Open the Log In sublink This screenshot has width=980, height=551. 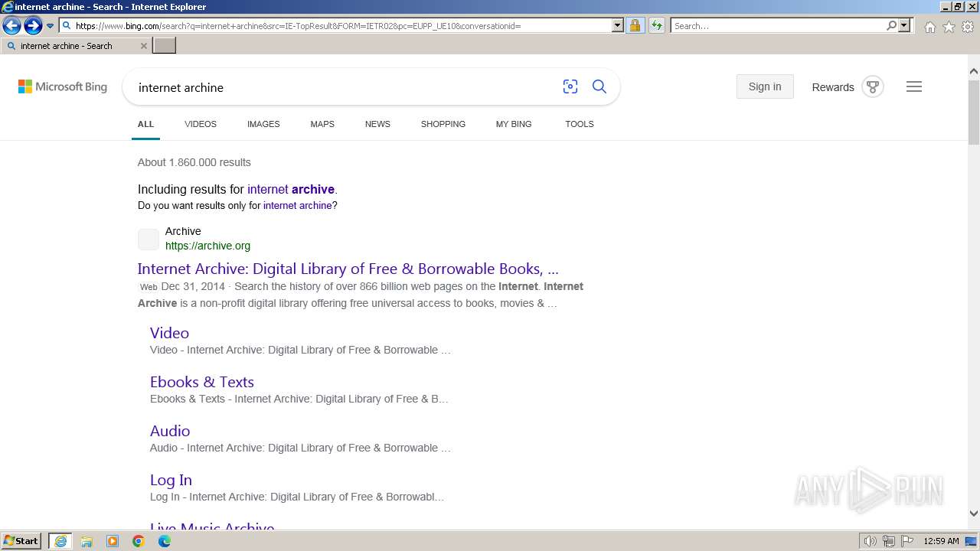171,480
